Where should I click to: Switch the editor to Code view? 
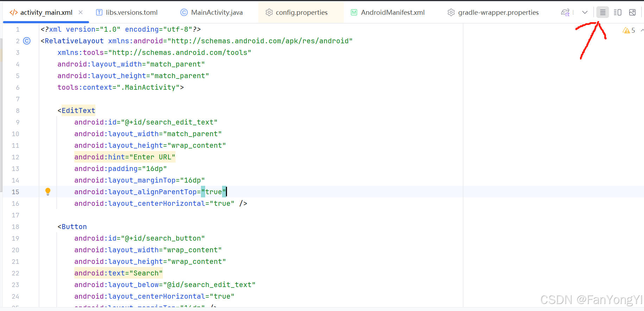(602, 13)
